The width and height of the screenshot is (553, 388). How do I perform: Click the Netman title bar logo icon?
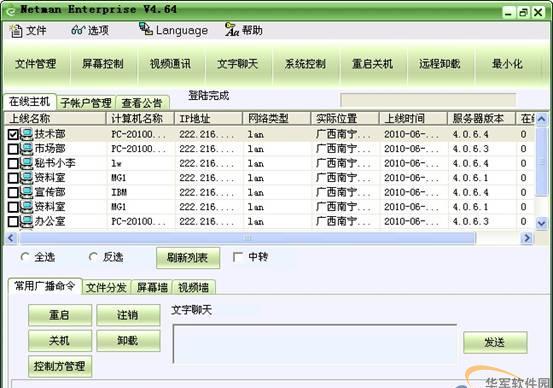click(x=11, y=11)
